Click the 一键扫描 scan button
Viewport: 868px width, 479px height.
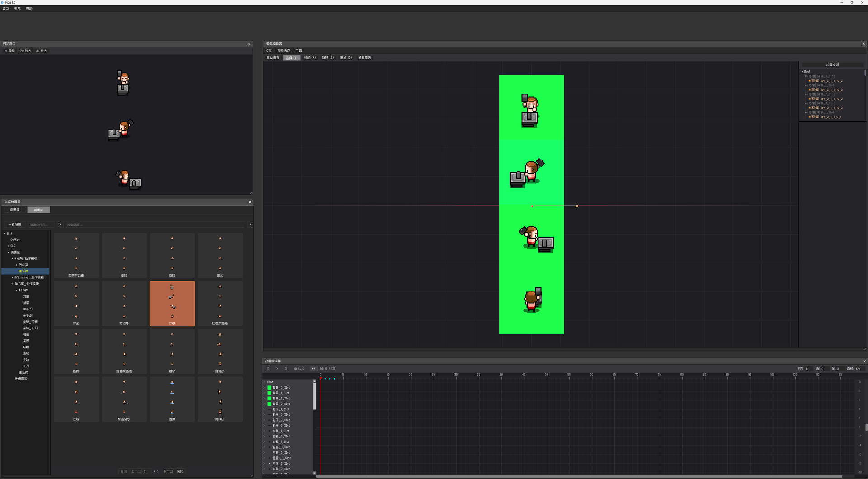click(15, 225)
